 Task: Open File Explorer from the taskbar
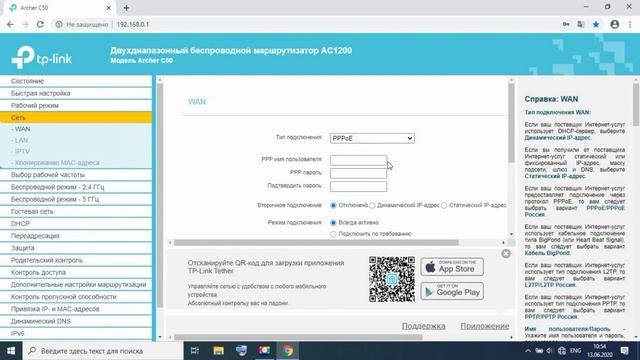point(218,351)
